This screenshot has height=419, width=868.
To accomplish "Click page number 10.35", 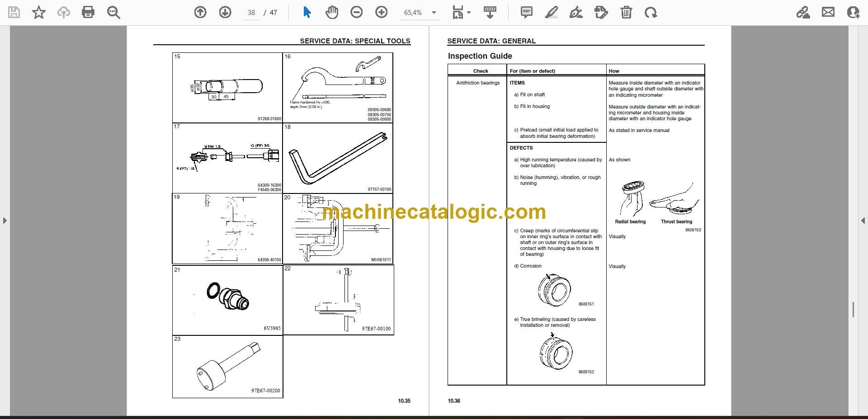I will click(404, 401).
